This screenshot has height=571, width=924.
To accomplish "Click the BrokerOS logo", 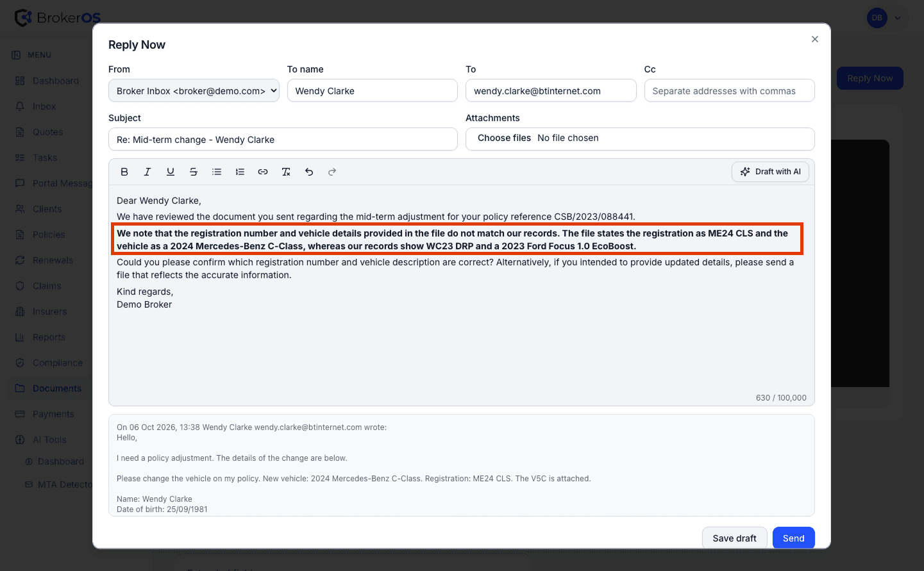I will (x=58, y=18).
